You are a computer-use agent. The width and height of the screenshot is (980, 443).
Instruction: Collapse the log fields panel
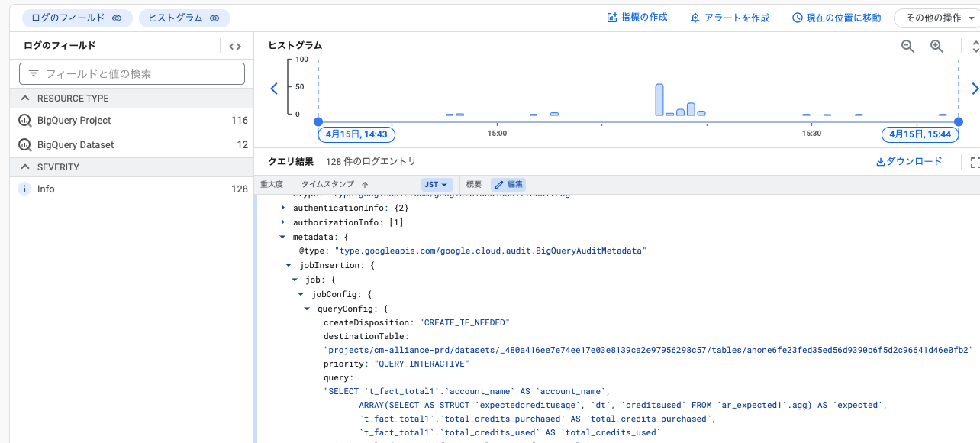(234, 45)
